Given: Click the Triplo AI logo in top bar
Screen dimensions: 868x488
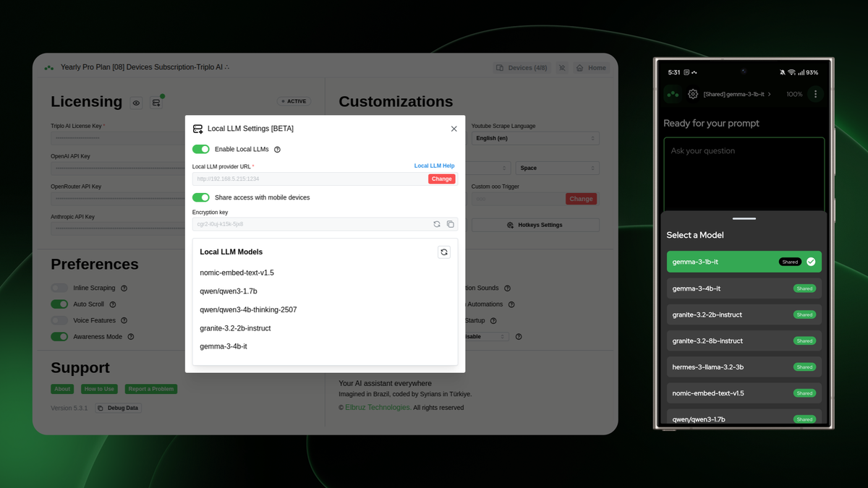Looking at the screenshot, I should [x=48, y=67].
